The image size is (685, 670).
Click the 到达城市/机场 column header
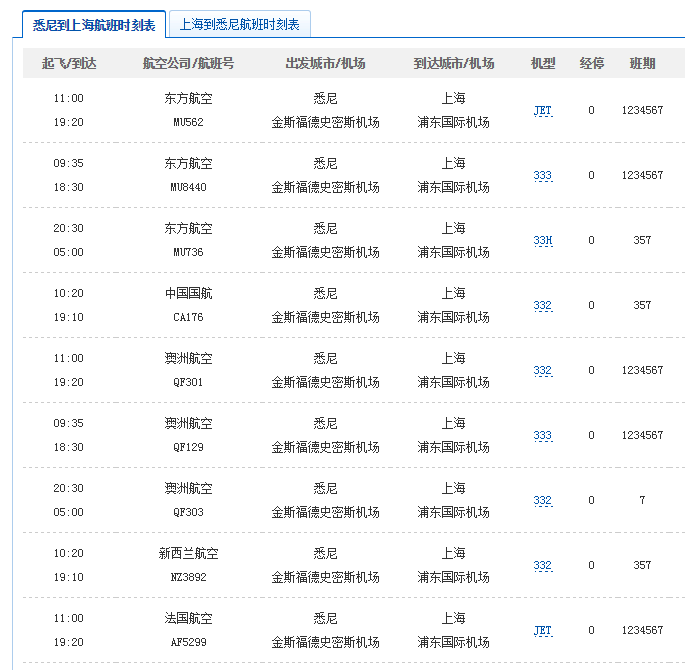(453, 64)
